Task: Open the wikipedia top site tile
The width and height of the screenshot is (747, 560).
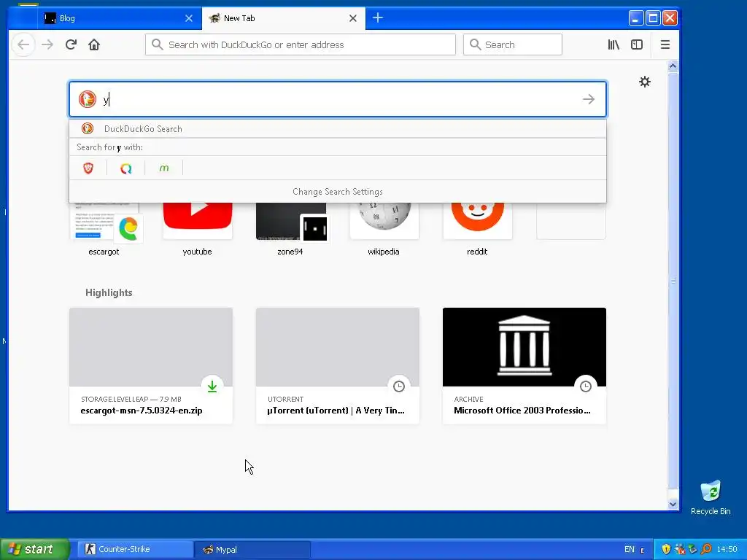Action: click(x=384, y=228)
